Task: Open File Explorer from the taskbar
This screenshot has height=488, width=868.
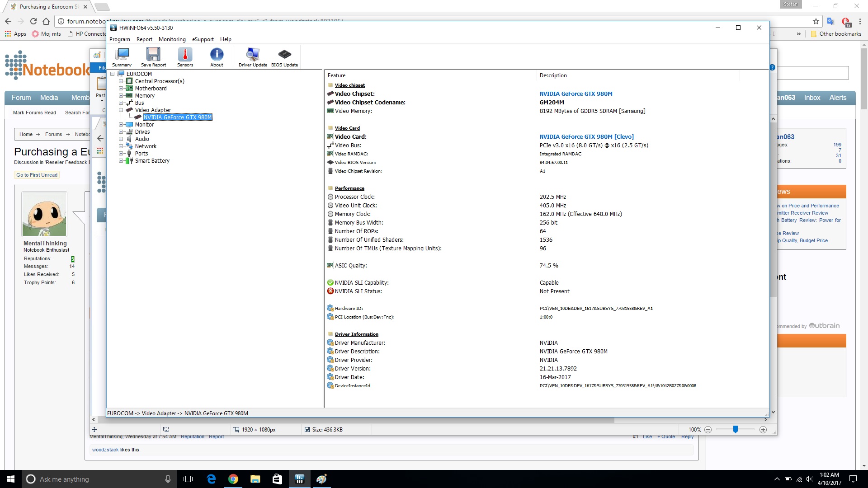Action: pos(255,479)
